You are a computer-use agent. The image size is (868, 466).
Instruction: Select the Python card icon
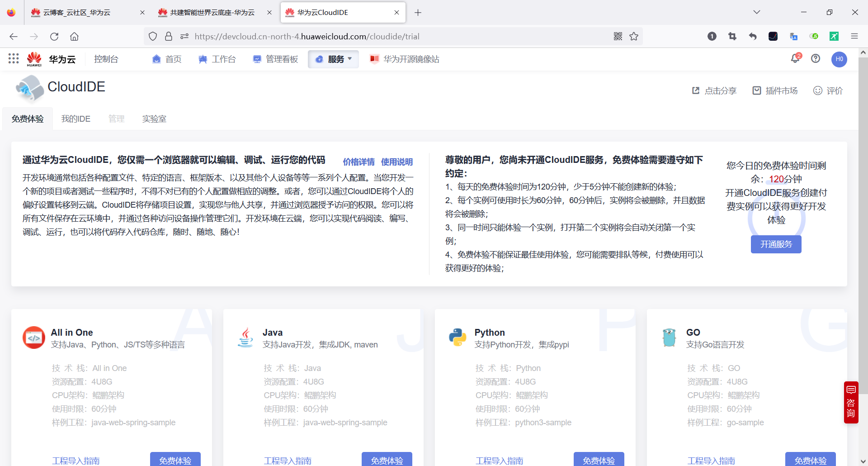(458, 337)
